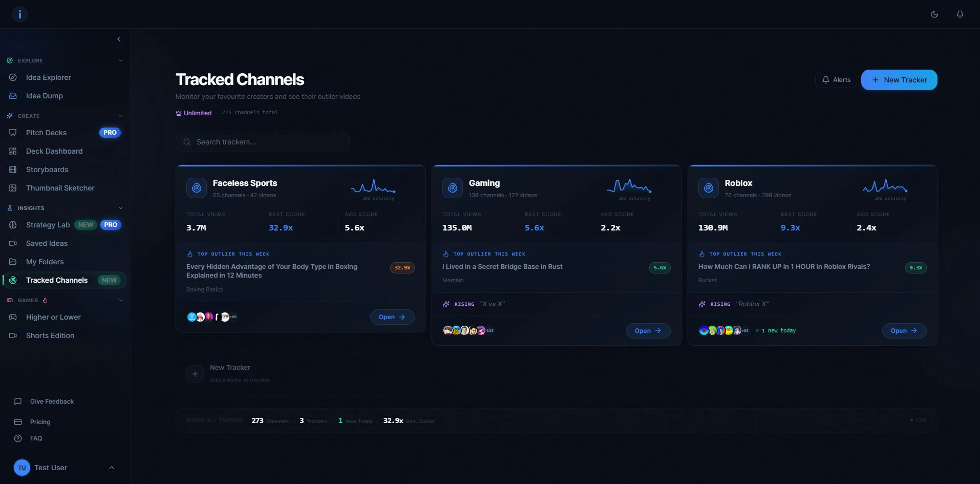Open Strategy Lab from the sidebar
The width and height of the screenshot is (980, 484).
[x=48, y=225]
